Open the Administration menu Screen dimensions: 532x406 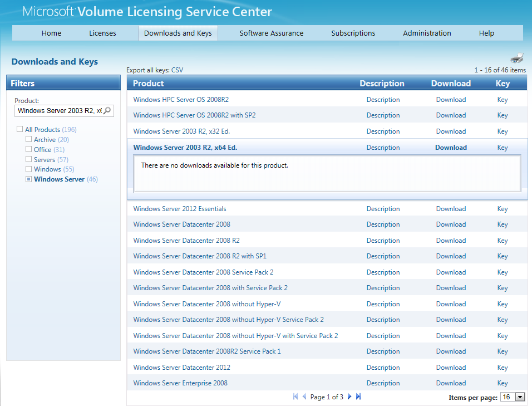pos(427,33)
